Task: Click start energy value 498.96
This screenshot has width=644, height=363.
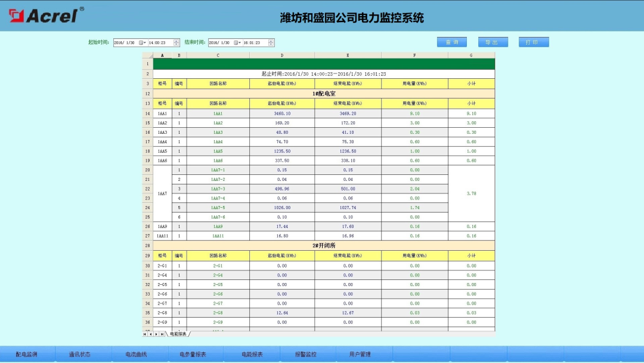Action: click(281, 189)
